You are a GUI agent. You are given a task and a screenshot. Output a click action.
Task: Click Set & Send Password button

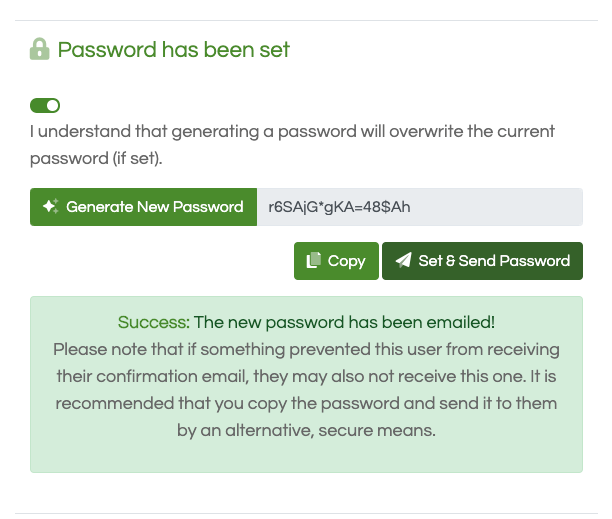(x=482, y=261)
